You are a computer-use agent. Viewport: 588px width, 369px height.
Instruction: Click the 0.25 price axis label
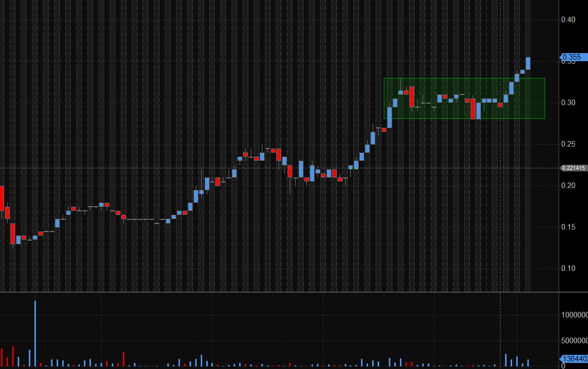(x=568, y=144)
